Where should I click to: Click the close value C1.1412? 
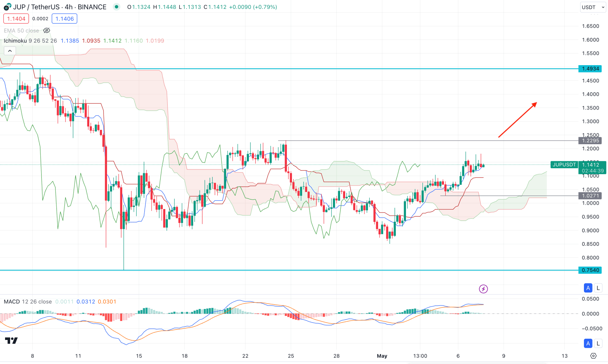215,7
